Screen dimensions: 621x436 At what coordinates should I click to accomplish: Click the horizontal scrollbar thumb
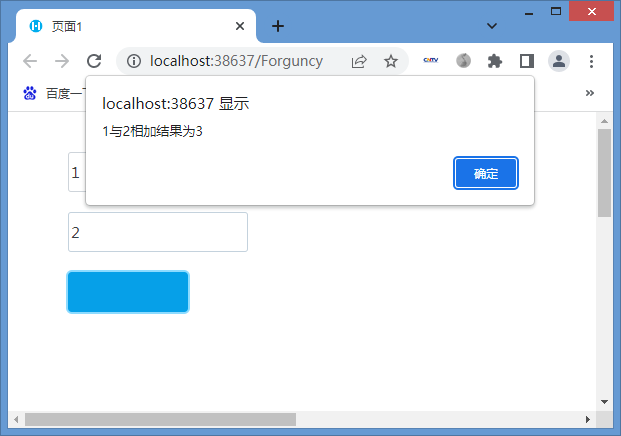tap(160, 419)
